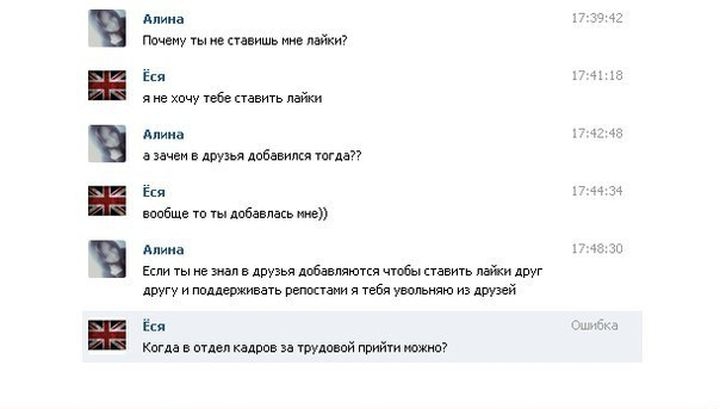This screenshot has width=720, height=409.
Task: Select the message 'вообще то ты добавлась мне))'
Action: pos(235,213)
